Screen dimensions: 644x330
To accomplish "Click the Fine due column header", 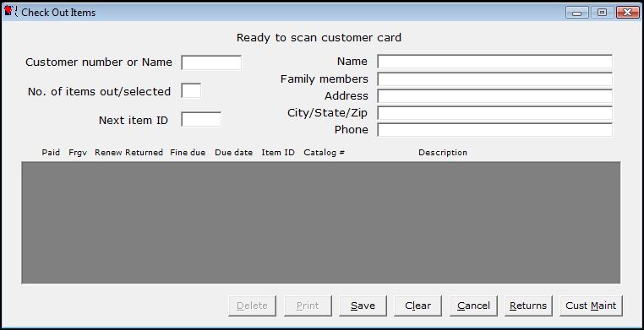I will tap(188, 153).
